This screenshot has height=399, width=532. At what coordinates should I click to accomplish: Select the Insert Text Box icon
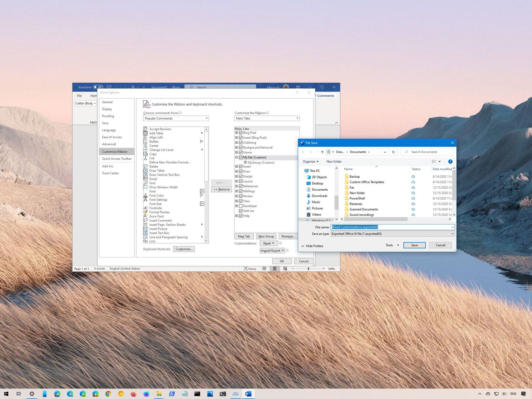(x=146, y=233)
